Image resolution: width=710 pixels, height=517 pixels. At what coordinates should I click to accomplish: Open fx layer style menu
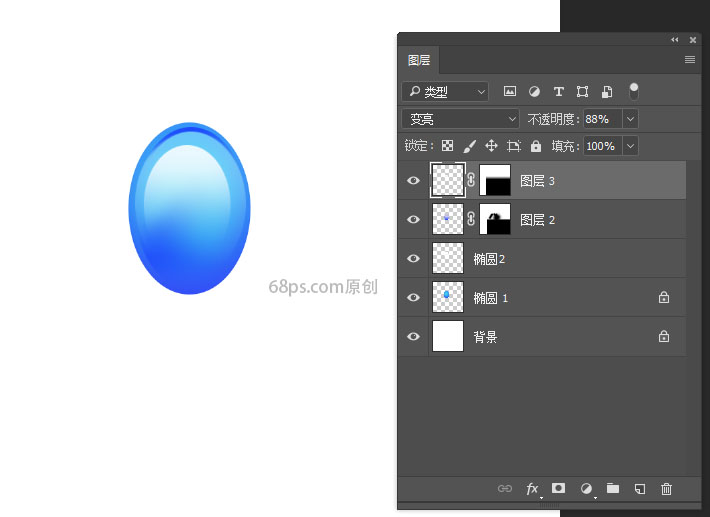click(532, 489)
